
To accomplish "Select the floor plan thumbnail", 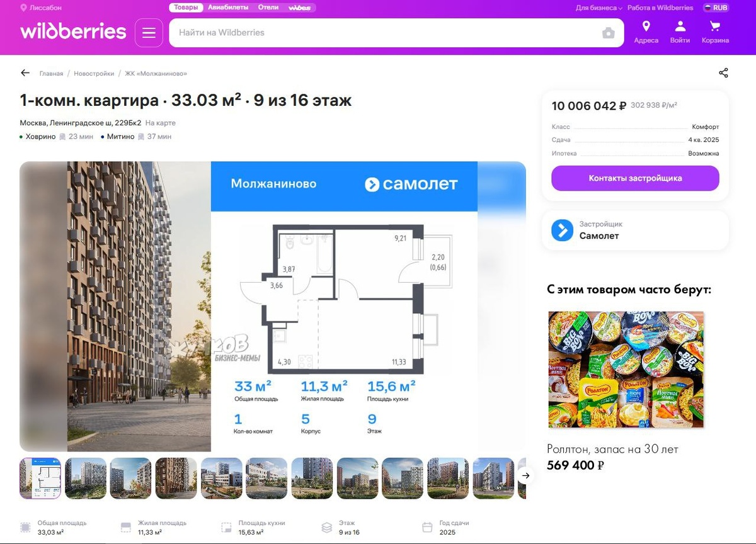I will (40, 479).
